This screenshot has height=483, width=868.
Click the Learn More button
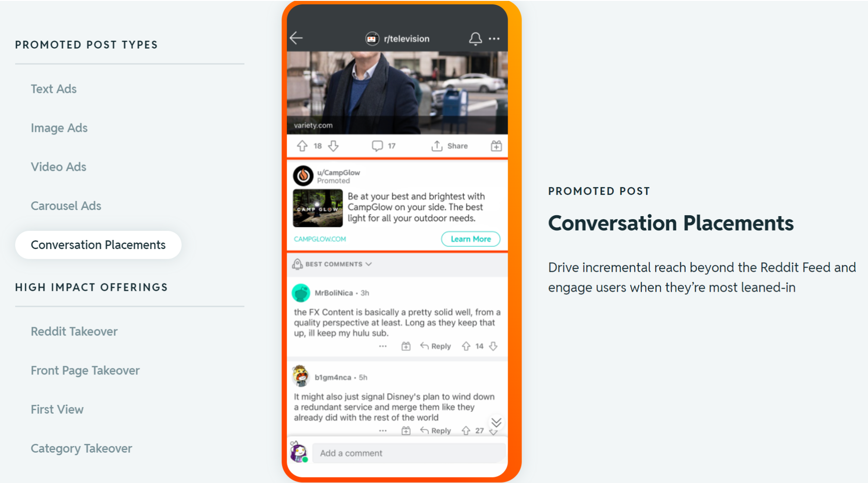point(471,239)
